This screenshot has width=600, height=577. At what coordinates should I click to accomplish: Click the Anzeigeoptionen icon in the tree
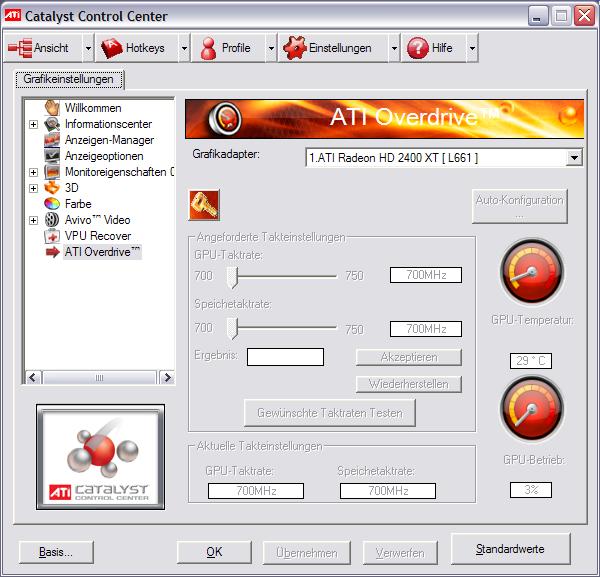point(52,156)
